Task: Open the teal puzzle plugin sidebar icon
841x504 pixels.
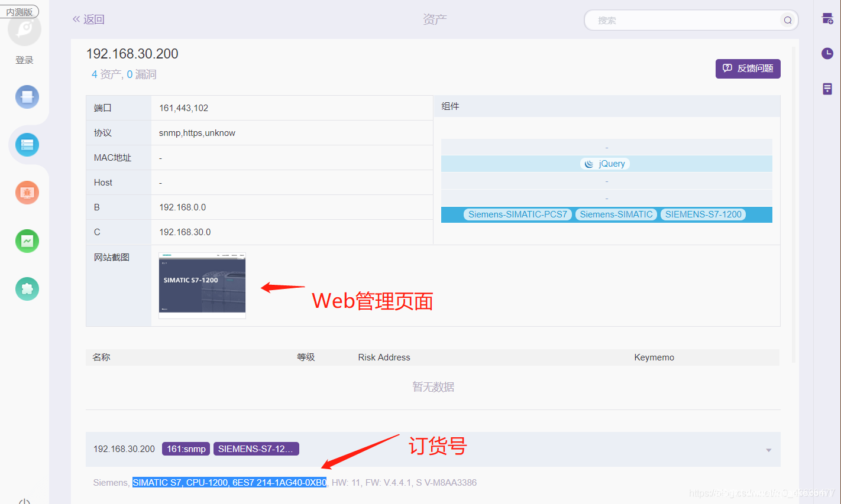Action: 27,289
